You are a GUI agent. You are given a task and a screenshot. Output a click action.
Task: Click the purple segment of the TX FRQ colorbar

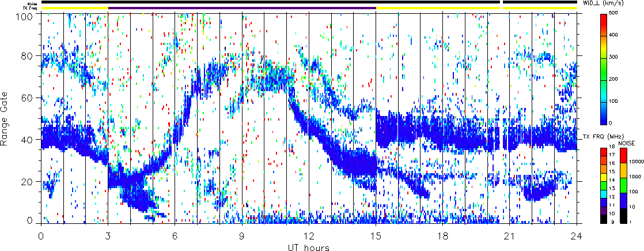[x=604, y=211]
